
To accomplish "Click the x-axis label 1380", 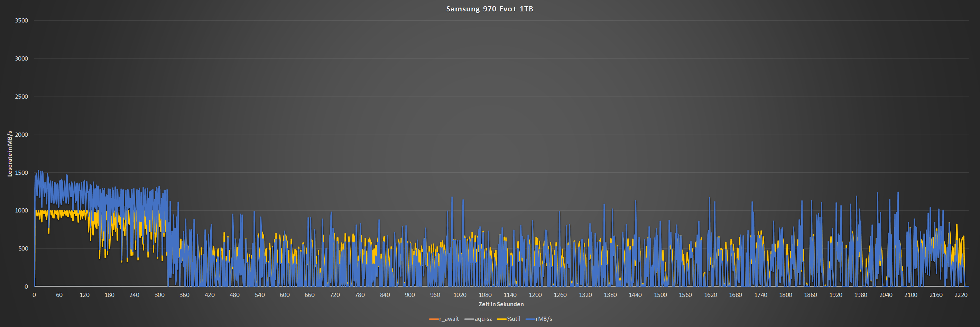I will click(610, 295).
